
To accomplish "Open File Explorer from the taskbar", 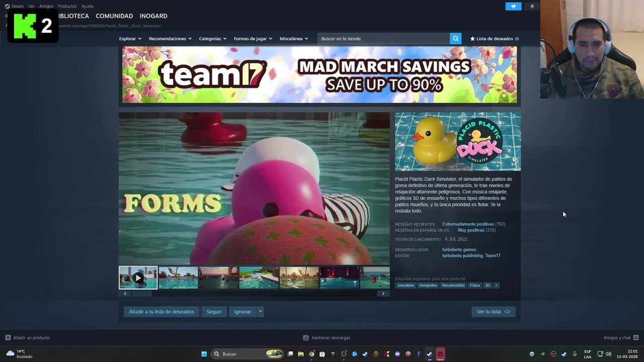I will click(x=301, y=354).
